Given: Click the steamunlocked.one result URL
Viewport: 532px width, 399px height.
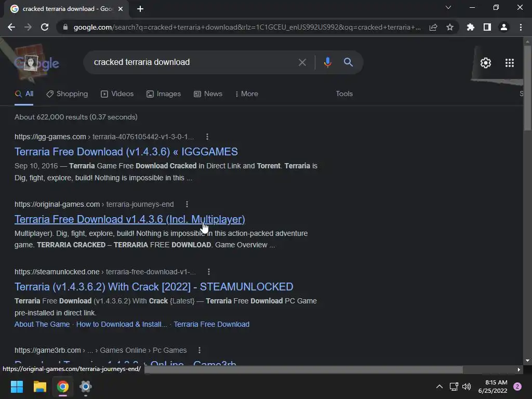Looking at the screenshot, I should pos(105,272).
